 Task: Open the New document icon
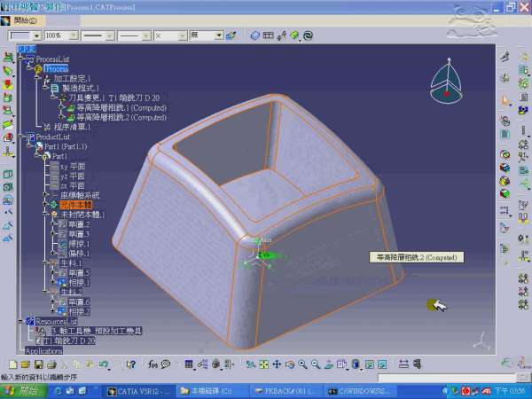pos(14,364)
